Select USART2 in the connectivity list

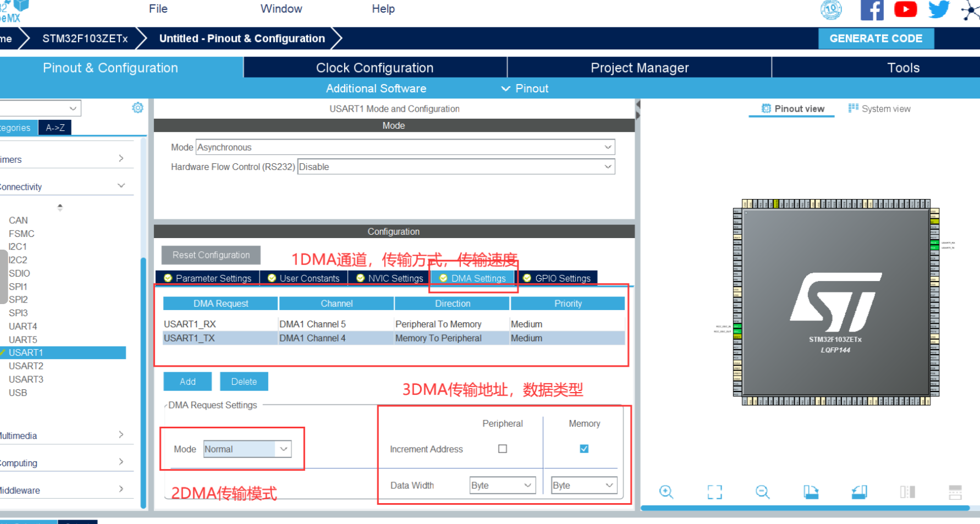[x=26, y=366]
